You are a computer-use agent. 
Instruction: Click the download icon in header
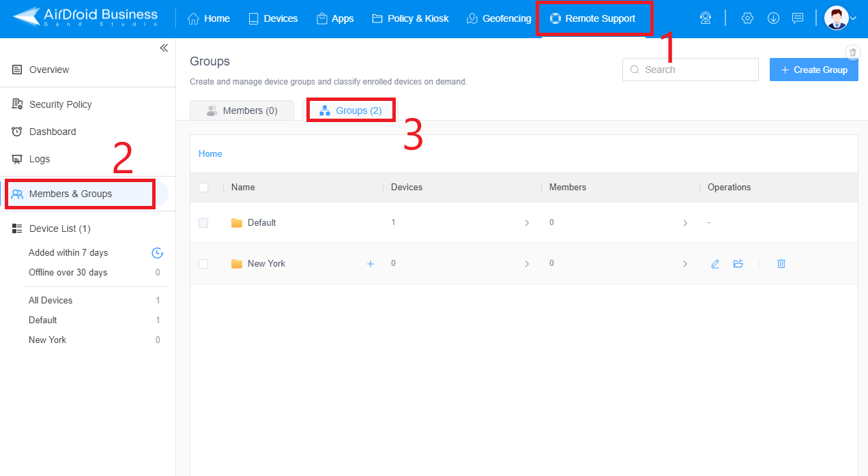click(x=773, y=18)
